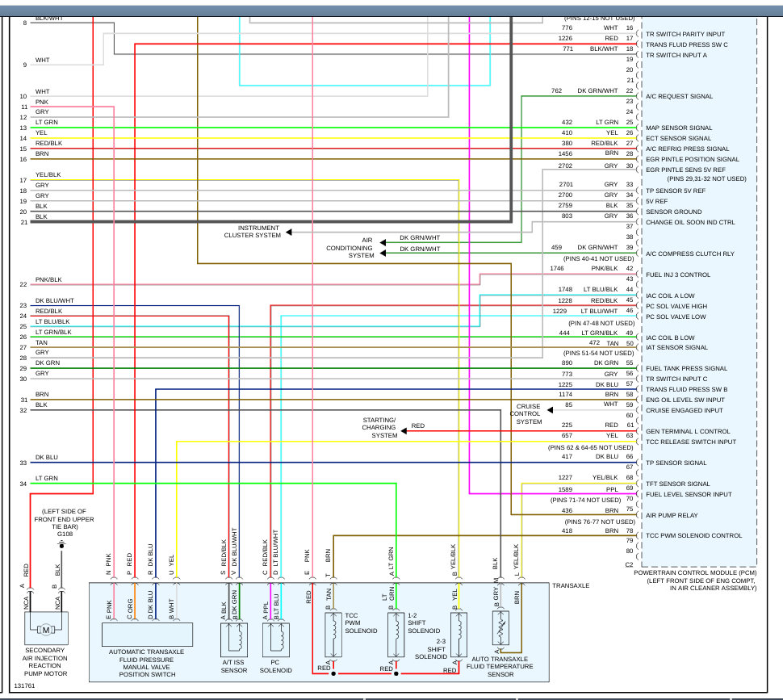Click the 'PNK/BLK' wire label at pin 22
Screen dimensions: 783x700
point(48,279)
